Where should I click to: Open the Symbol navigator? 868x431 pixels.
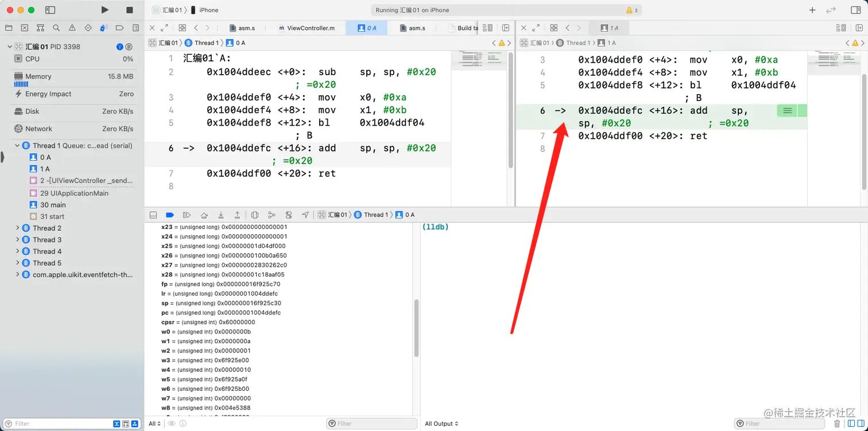pos(40,28)
